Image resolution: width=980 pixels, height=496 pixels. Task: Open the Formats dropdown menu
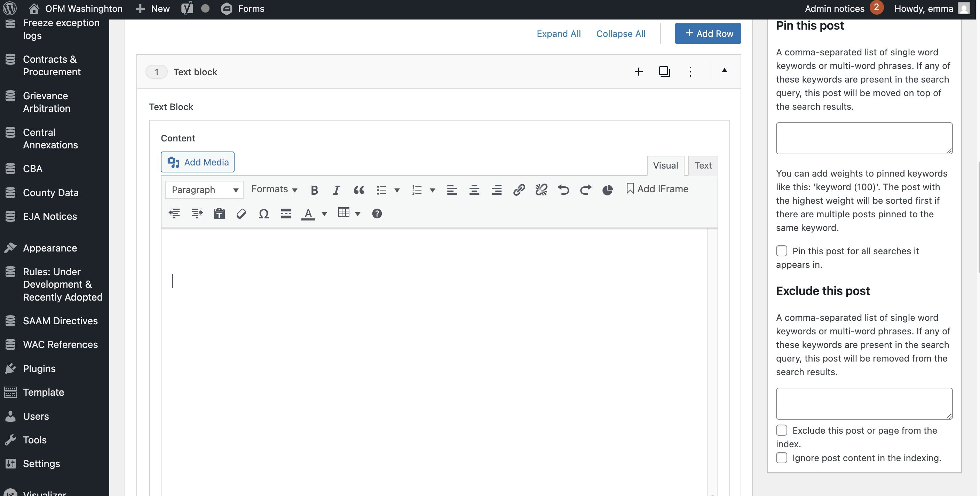(274, 189)
